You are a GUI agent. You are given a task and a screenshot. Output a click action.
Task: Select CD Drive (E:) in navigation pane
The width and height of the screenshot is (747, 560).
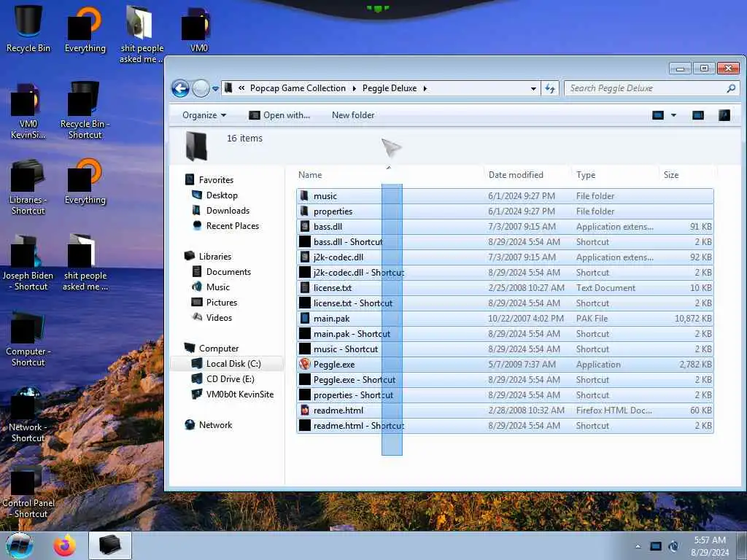coord(230,379)
